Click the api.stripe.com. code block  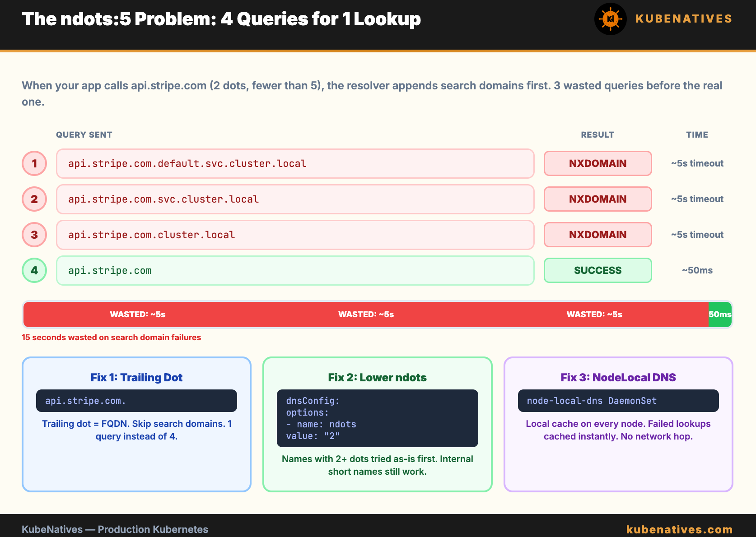click(136, 401)
